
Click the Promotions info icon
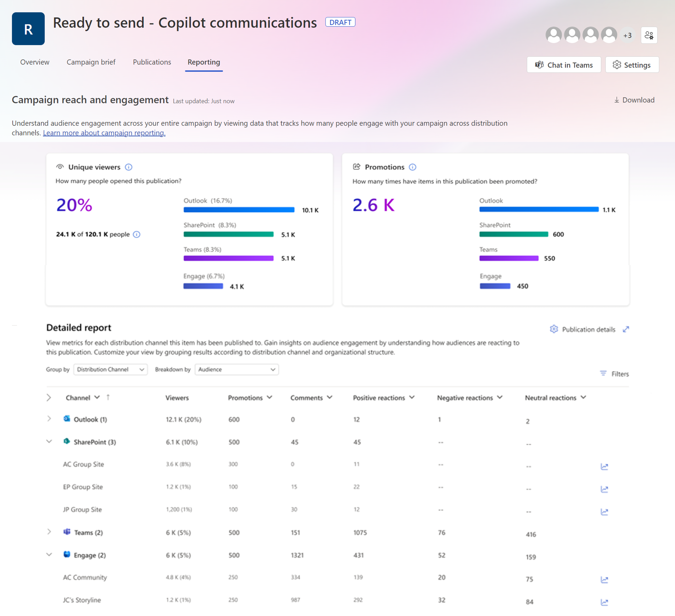[412, 167]
